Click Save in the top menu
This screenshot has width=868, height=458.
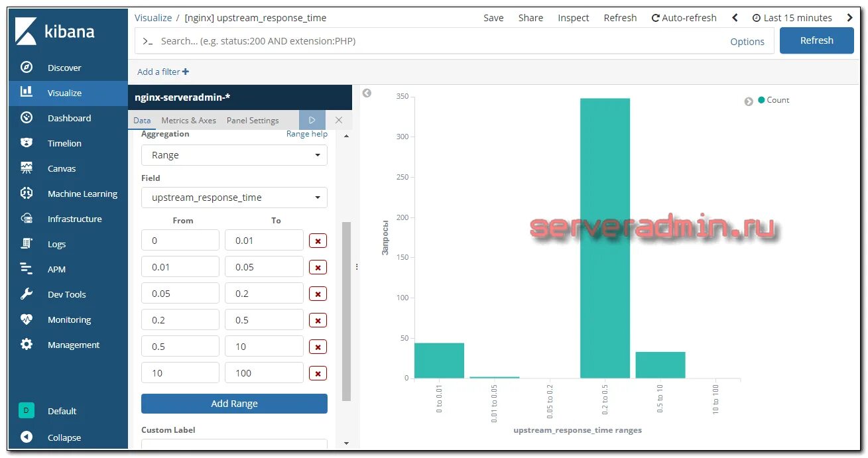[x=493, y=18]
